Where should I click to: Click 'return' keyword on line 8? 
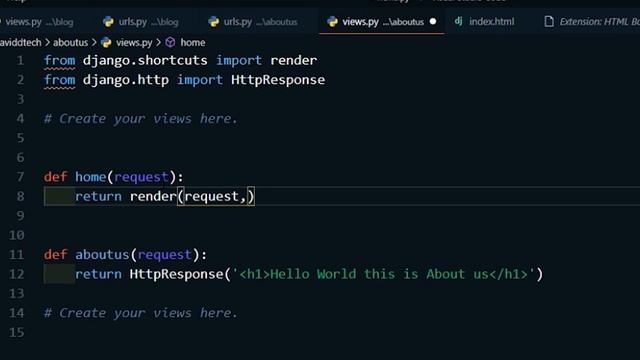click(x=98, y=197)
